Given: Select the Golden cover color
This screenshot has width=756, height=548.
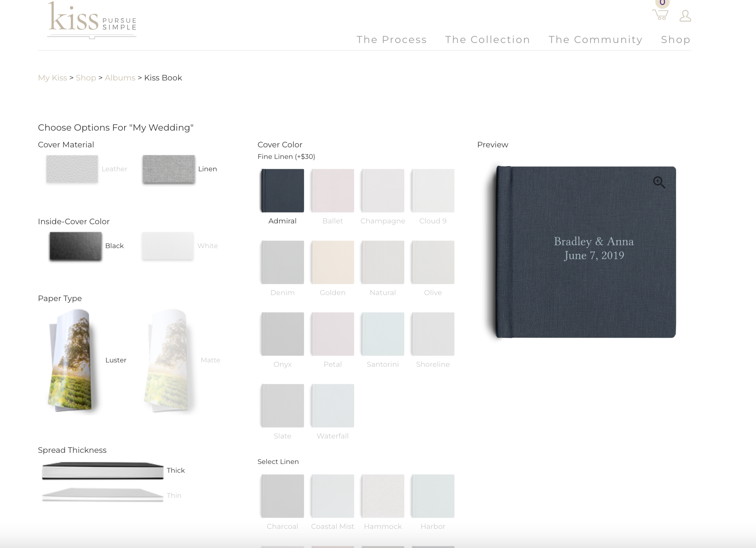Looking at the screenshot, I should [x=332, y=262].
